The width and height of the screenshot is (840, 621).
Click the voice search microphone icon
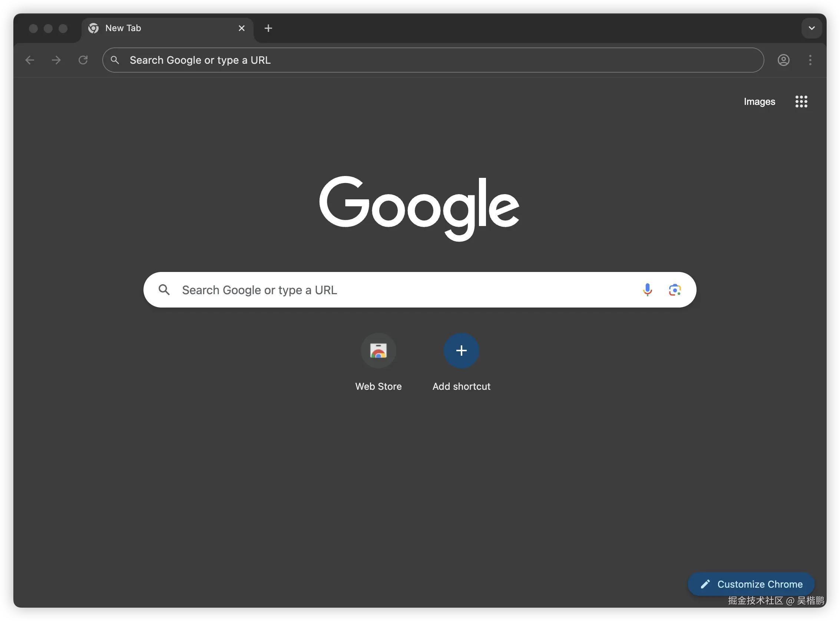point(648,289)
